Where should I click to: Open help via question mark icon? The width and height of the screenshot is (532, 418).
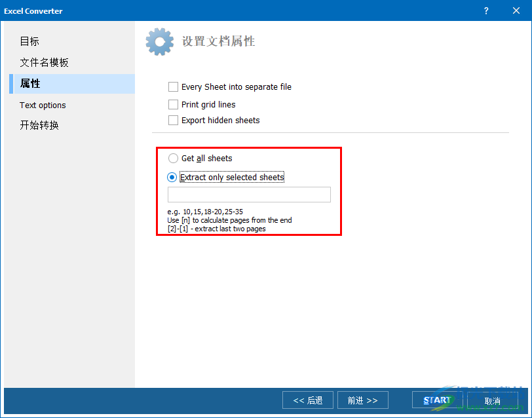click(486, 11)
